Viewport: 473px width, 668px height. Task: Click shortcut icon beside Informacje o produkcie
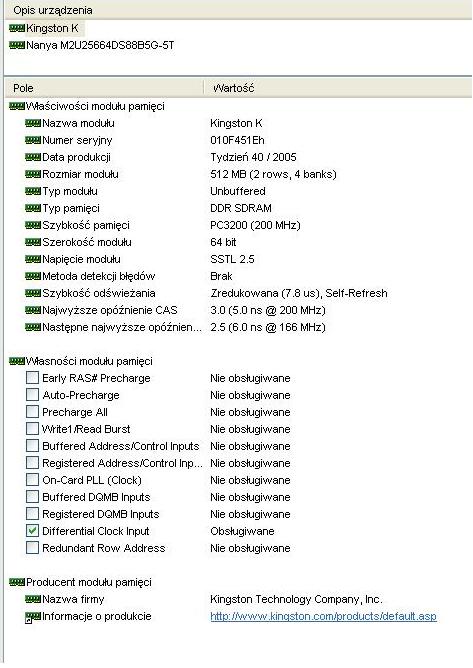pos(33,616)
